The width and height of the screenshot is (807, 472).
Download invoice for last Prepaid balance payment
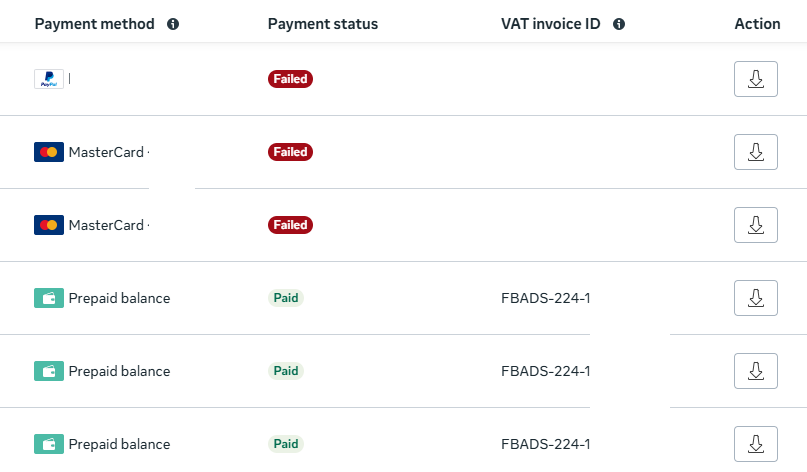(x=755, y=443)
